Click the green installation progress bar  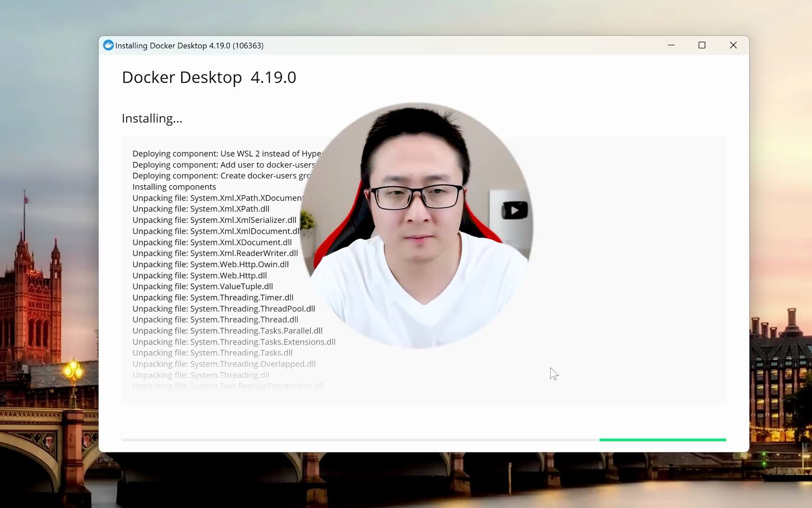pos(663,440)
